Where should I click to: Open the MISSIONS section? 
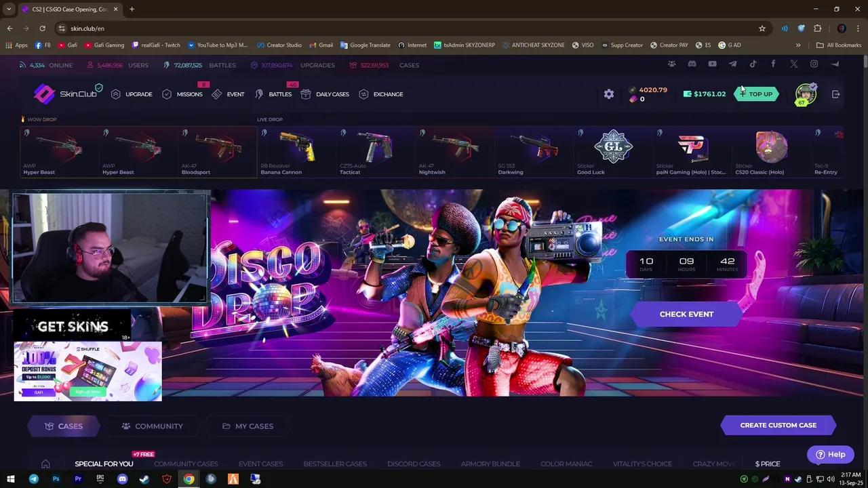(x=182, y=94)
